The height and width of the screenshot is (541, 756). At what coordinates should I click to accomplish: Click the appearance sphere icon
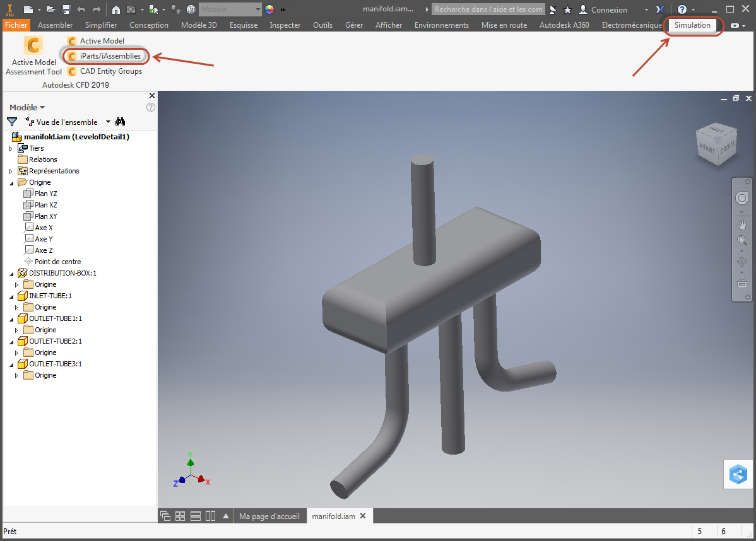[191, 9]
